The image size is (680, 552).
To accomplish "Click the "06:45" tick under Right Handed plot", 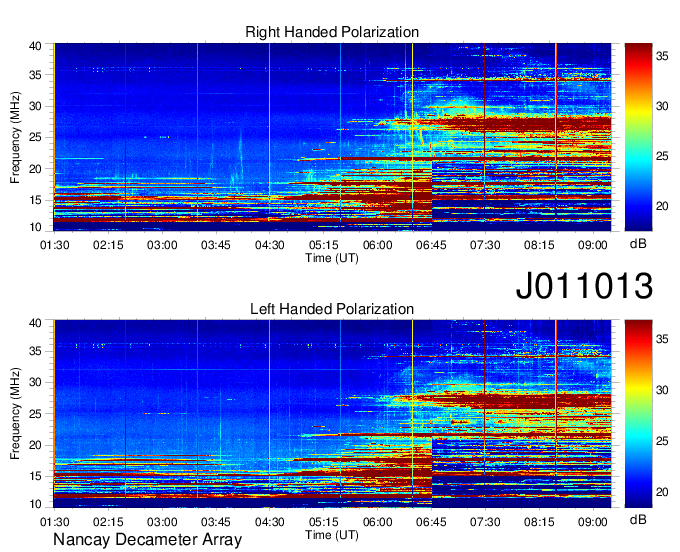I will 431,245.
